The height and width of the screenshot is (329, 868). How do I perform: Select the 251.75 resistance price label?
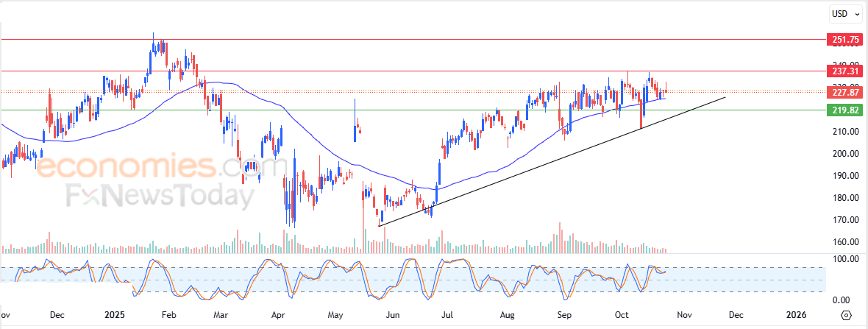pyautogui.click(x=844, y=39)
